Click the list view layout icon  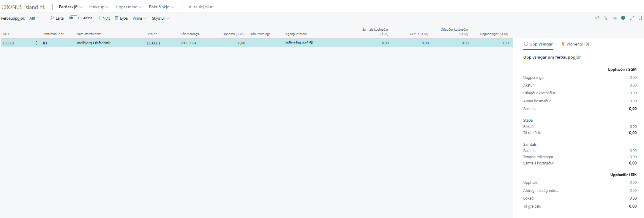click(x=615, y=18)
